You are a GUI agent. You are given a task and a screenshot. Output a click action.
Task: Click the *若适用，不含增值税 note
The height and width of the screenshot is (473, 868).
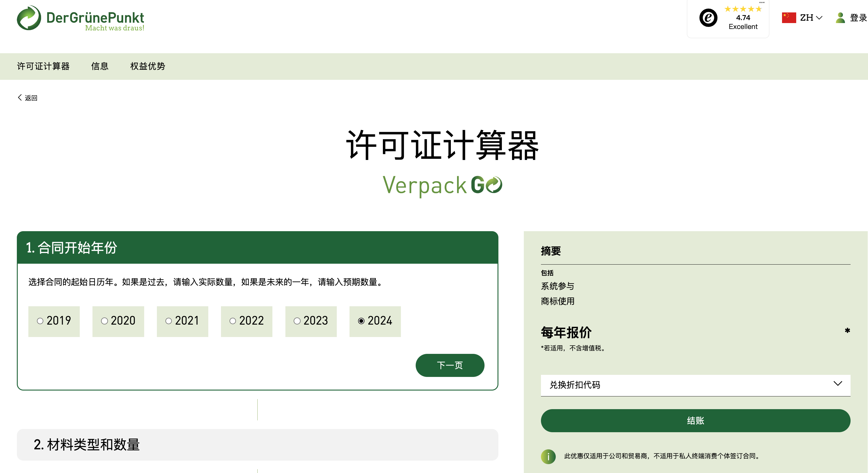coord(574,348)
